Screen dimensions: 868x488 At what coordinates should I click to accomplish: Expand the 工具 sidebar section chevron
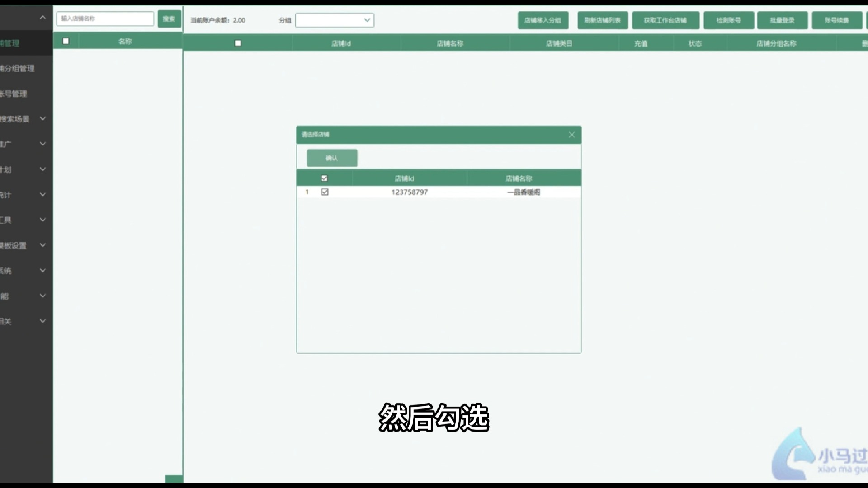pyautogui.click(x=42, y=220)
